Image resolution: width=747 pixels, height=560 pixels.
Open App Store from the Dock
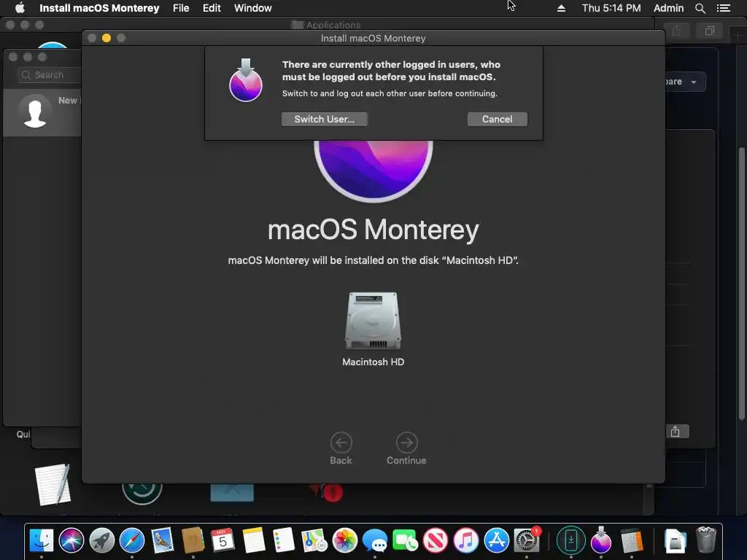point(496,540)
